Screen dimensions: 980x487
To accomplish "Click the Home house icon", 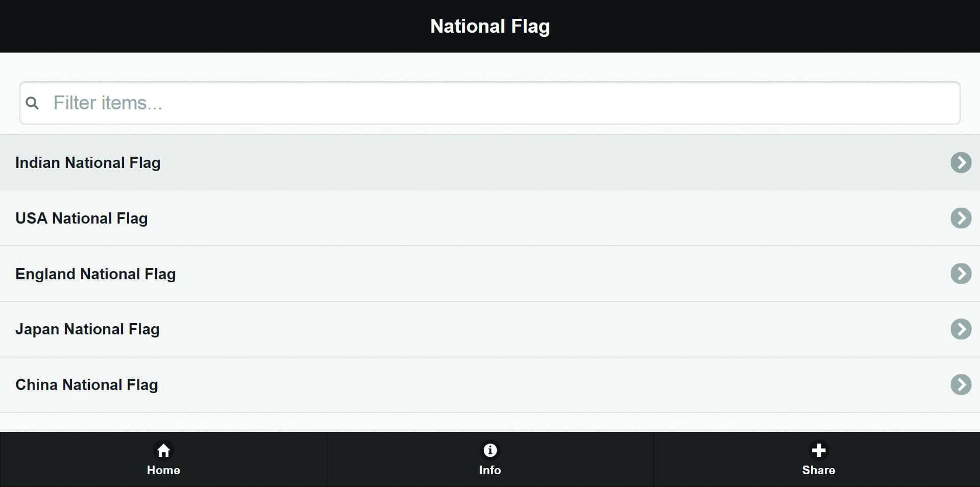I will [x=163, y=450].
